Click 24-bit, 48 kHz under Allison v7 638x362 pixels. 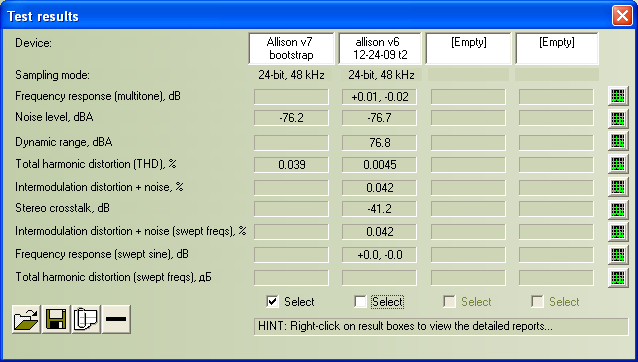coord(291,75)
